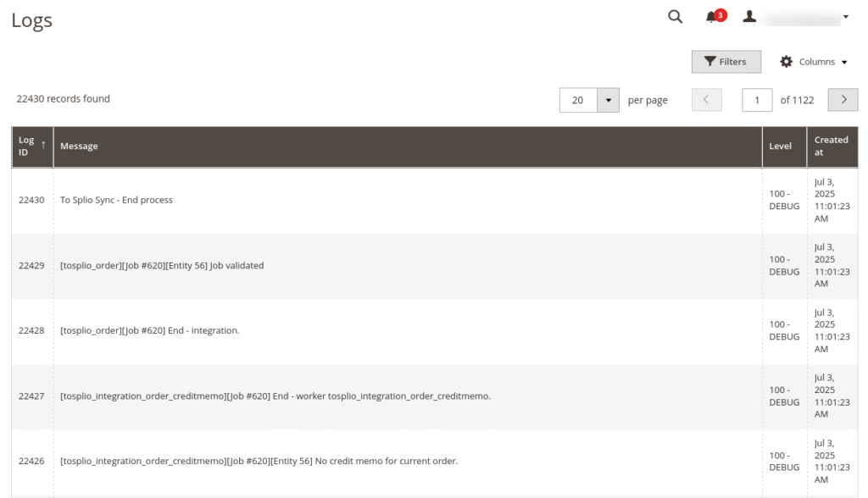Click the current page number field

click(756, 100)
